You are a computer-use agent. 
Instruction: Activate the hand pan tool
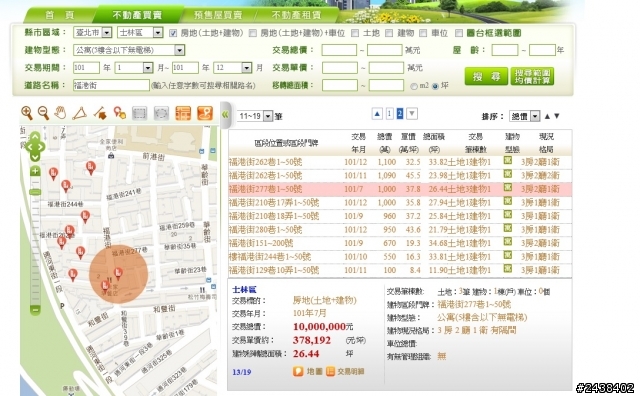coord(60,113)
